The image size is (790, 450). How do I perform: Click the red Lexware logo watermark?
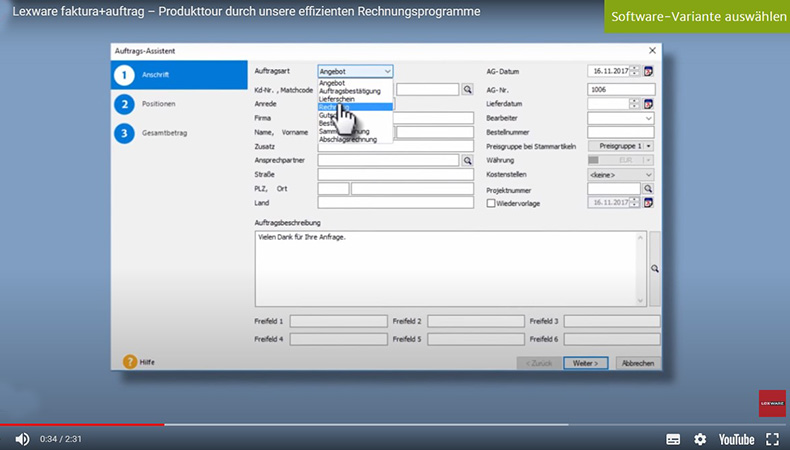772,403
